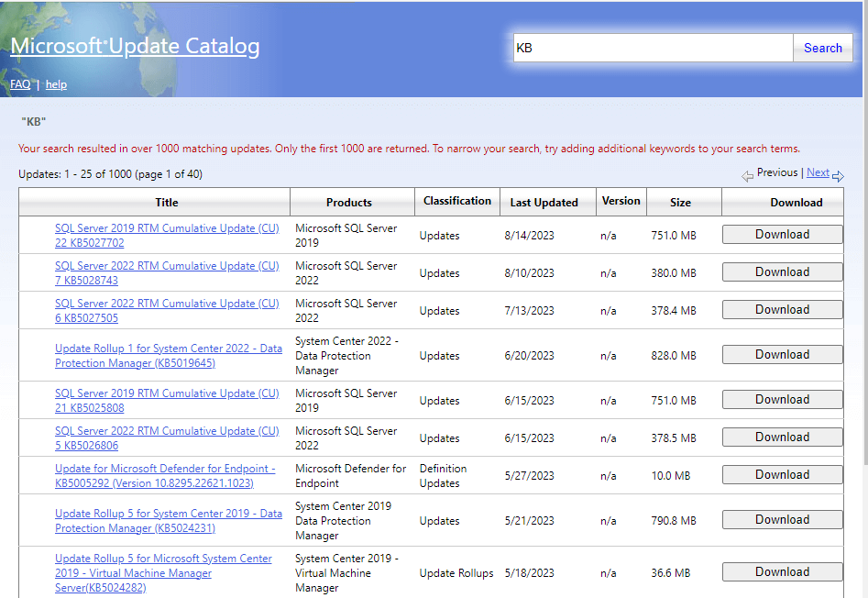The height and width of the screenshot is (598, 868).
Task: Sort results by Title column header
Action: pyautogui.click(x=166, y=202)
